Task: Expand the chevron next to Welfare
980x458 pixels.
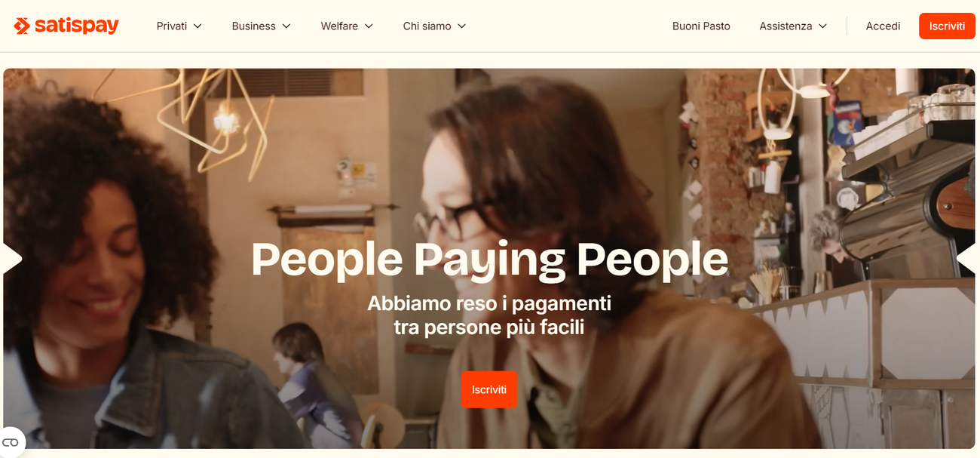Action: (369, 26)
